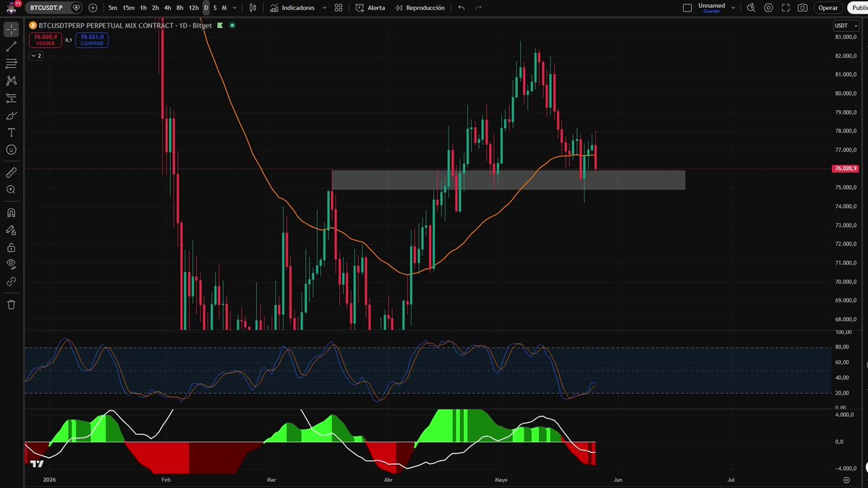Open quick search lightning icon

(x=751, y=8)
